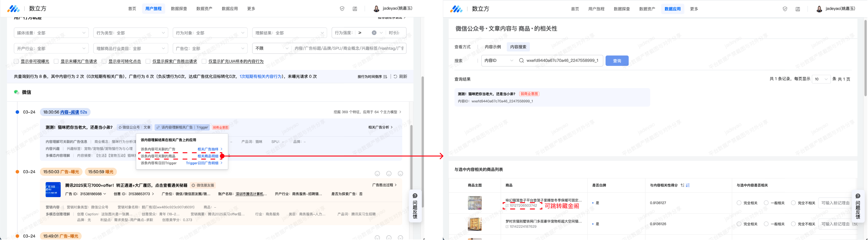Select the 内容示例 view tab

[493, 47]
